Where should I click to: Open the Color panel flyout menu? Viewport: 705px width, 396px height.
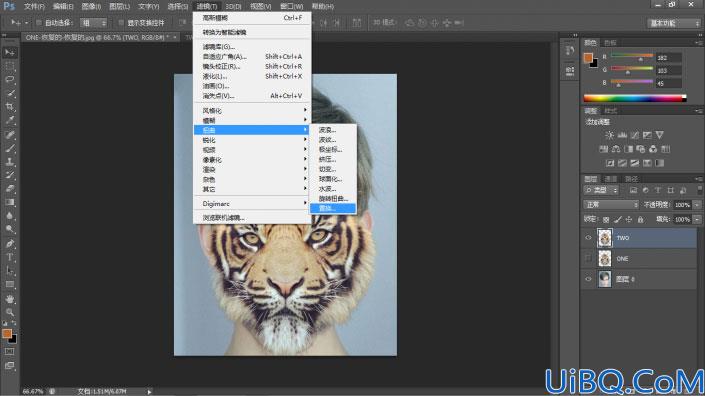pos(699,43)
